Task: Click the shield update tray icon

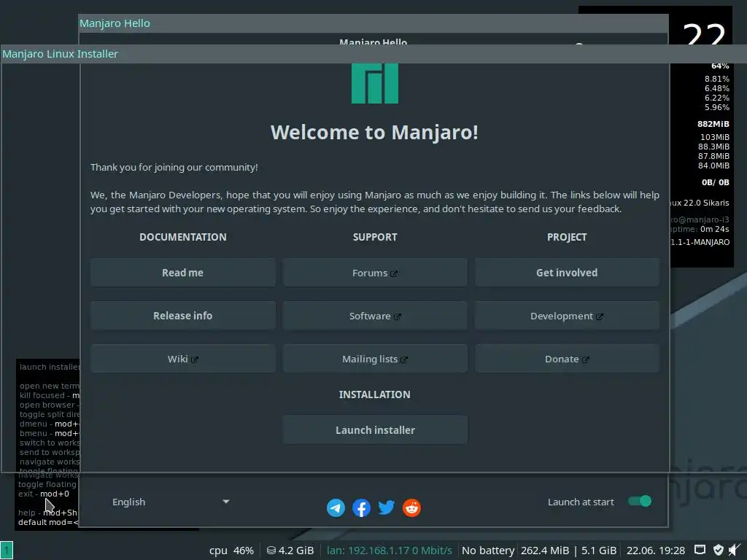Action: [x=719, y=550]
